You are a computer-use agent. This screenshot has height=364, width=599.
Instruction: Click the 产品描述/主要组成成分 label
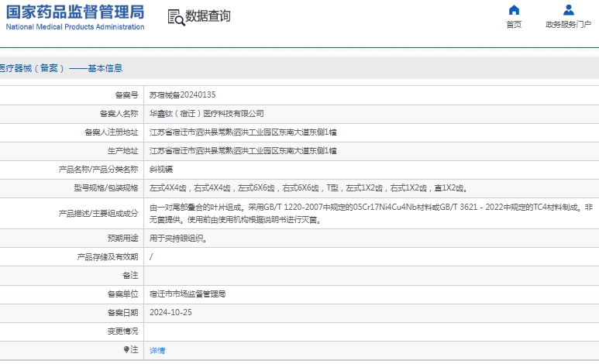click(98, 214)
